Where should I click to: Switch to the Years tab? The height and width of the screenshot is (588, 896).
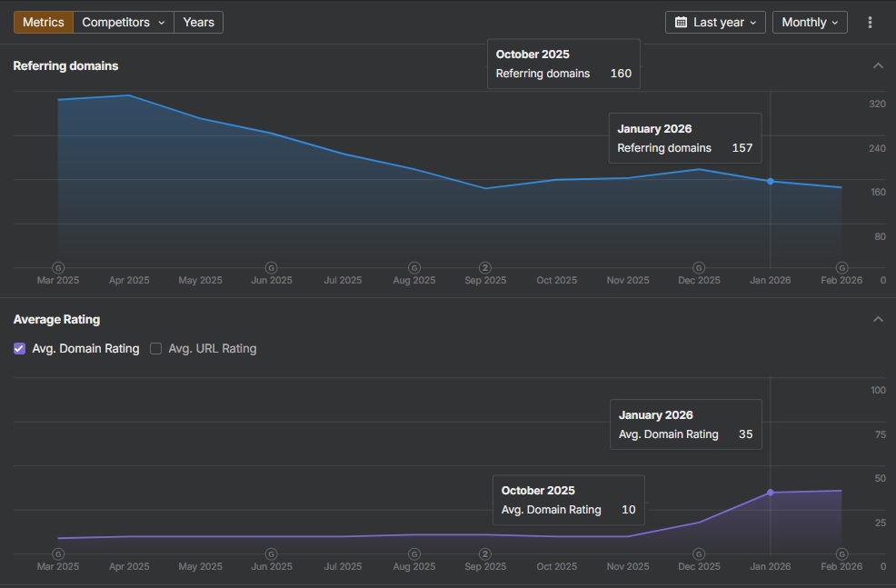point(198,22)
